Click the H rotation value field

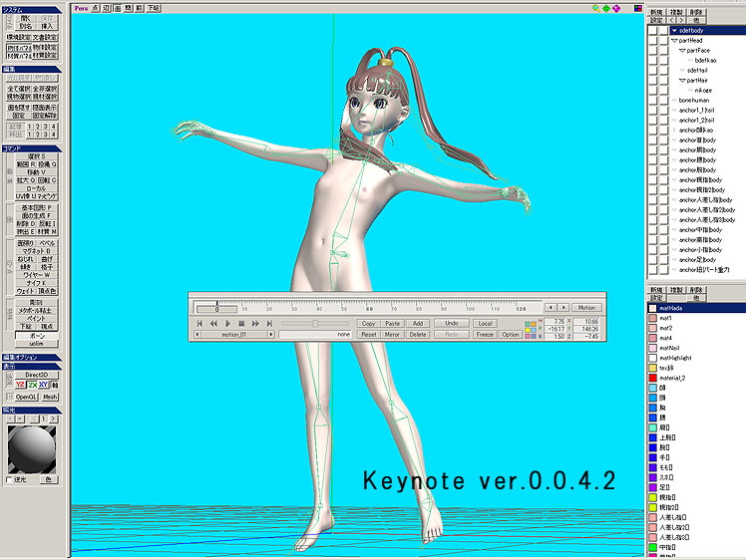tap(555, 322)
